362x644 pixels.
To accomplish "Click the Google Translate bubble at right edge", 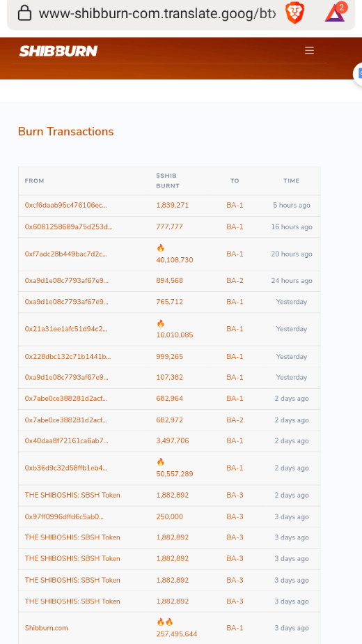I will (358, 74).
